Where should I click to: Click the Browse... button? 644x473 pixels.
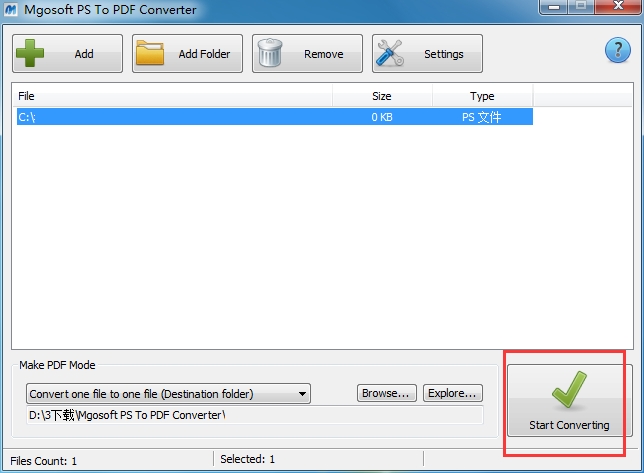[386, 393]
